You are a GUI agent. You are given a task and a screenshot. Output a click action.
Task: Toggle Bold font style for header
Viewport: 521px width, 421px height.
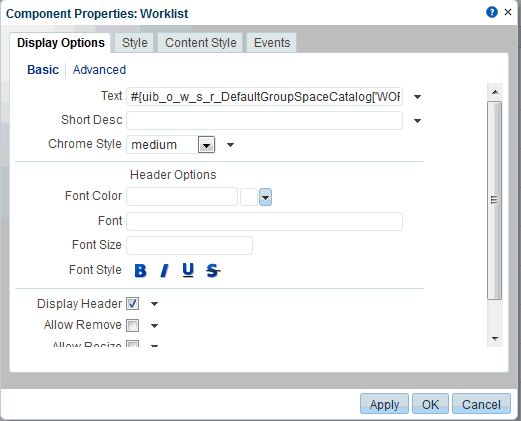point(140,270)
